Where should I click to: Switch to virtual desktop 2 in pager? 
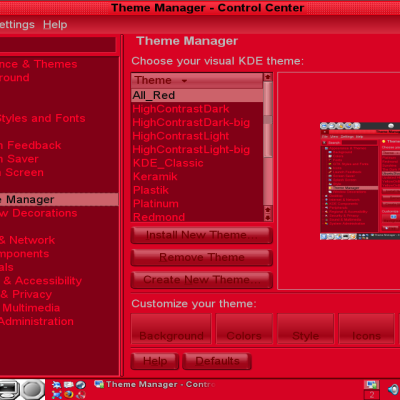tap(372, 395)
